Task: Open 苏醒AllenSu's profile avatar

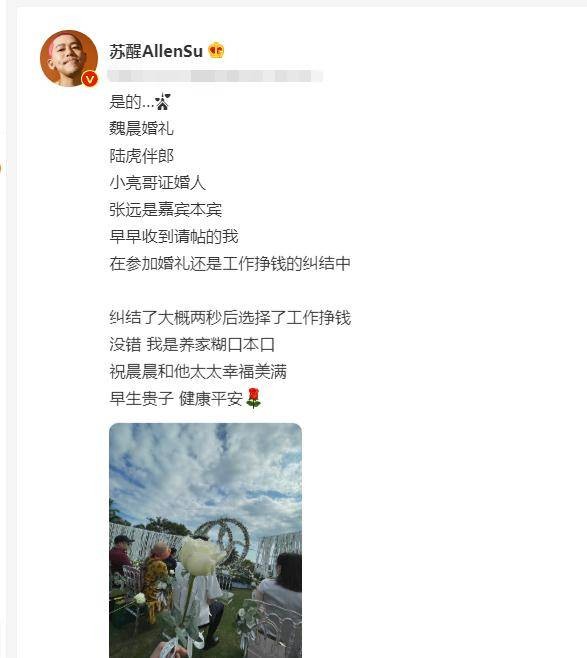Action: point(69,58)
